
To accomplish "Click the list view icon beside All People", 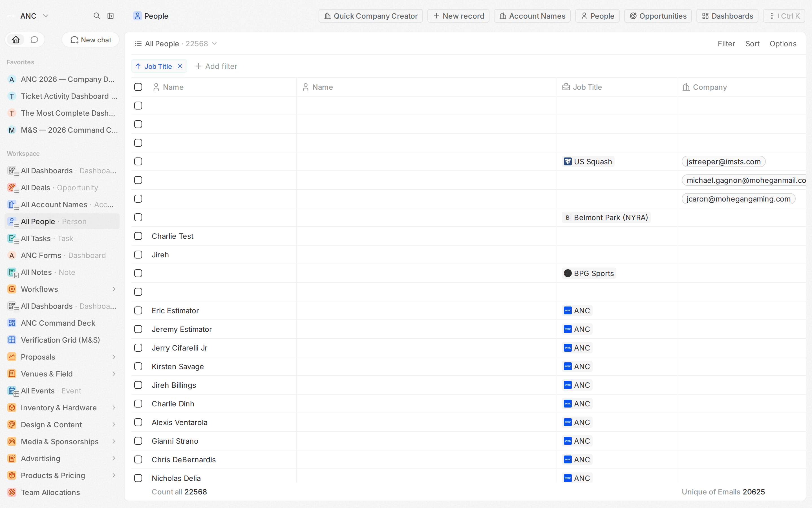I will (x=138, y=44).
